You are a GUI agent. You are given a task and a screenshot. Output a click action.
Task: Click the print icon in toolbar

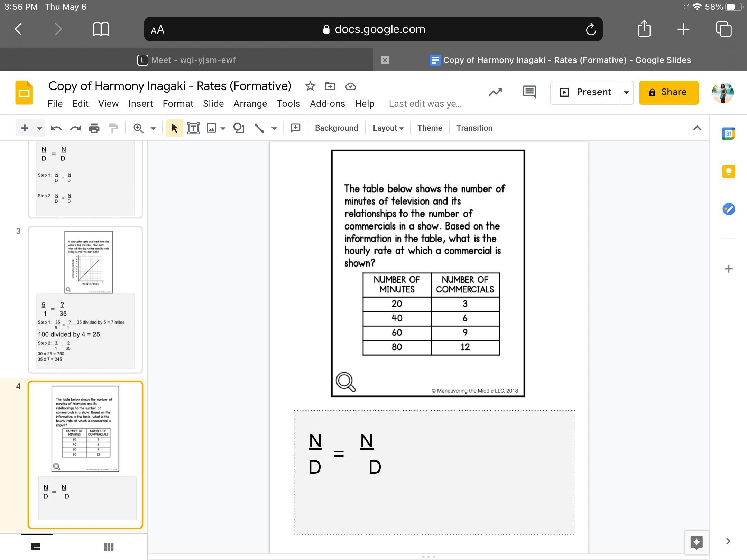(94, 128)
